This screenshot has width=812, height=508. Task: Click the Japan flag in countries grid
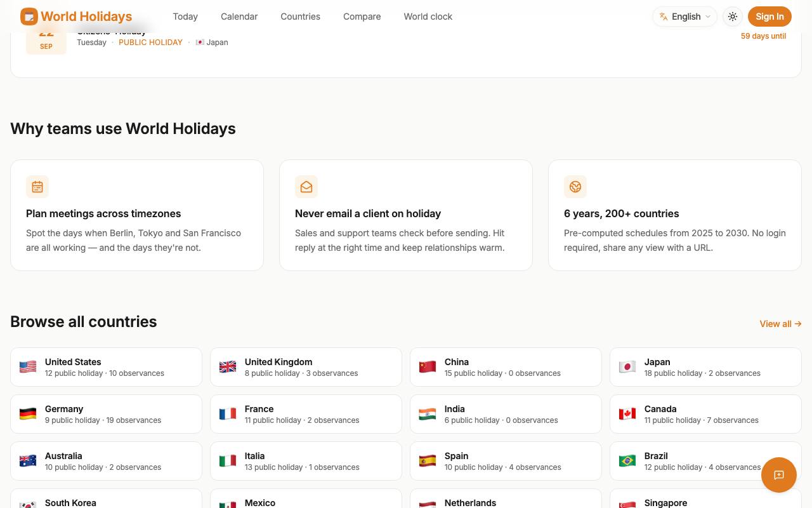[627, 367]
